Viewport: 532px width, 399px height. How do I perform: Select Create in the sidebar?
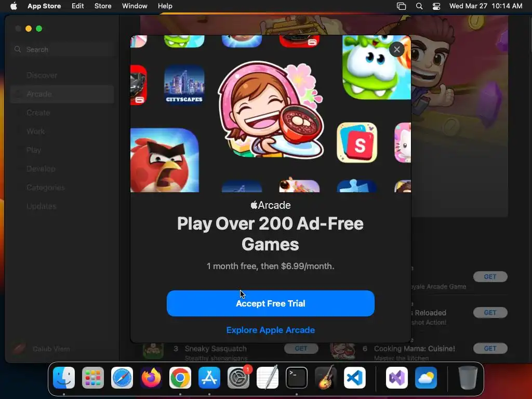pyautogui.click(x=62, y=113)
